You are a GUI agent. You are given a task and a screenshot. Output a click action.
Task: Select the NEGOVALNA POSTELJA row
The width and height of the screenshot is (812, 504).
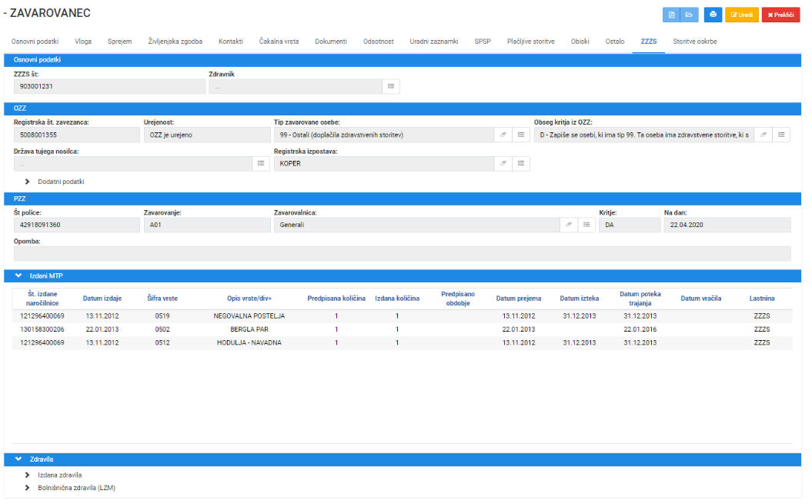403,316
